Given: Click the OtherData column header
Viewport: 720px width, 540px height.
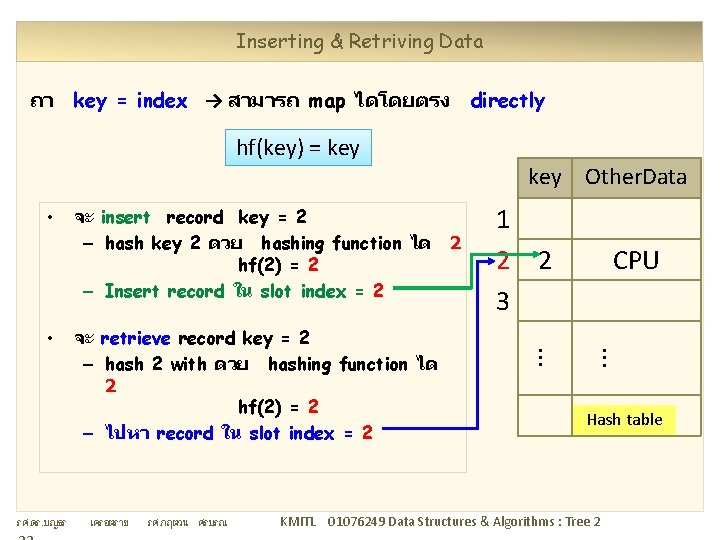Looking at the screenshot, I should pyautogui.click(x=636, y=178).
